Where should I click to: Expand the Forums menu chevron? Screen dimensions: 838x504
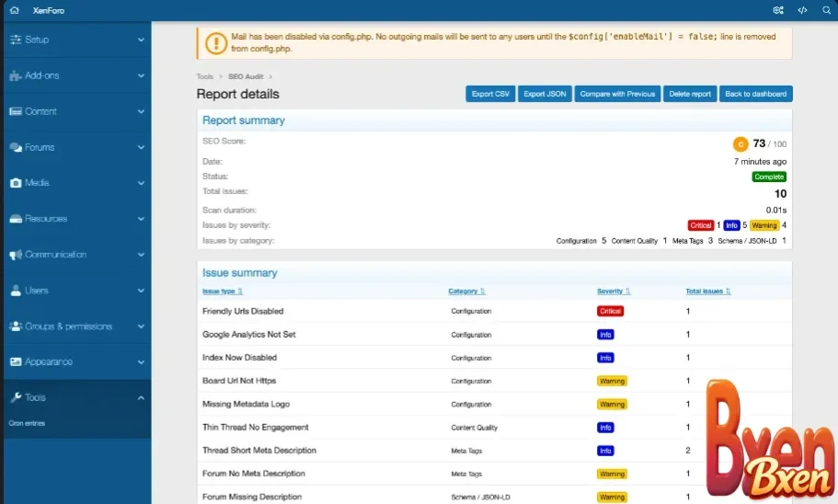pyautogui.click(x=141, y=147)
